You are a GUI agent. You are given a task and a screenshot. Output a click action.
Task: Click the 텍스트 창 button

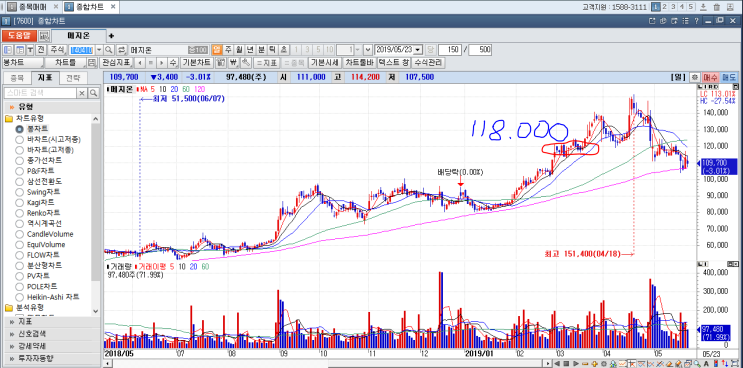(393, 63)
